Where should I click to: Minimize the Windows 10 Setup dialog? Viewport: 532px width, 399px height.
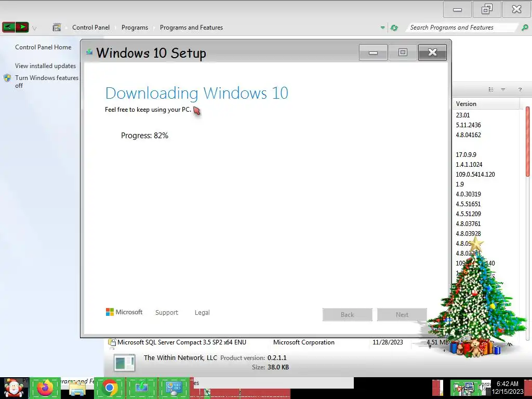point(373,52)
